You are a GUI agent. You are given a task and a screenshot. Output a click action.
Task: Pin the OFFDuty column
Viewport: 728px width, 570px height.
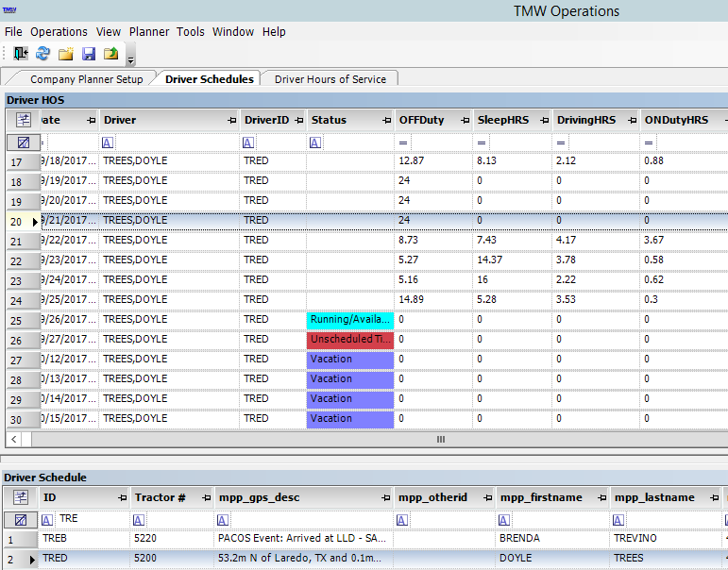466,120
